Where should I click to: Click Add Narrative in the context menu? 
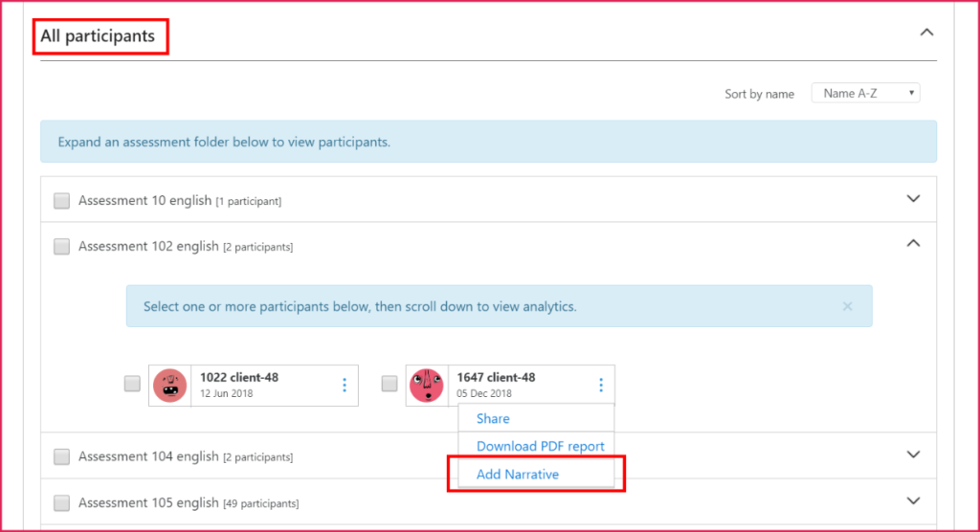(x=518, y=475)
